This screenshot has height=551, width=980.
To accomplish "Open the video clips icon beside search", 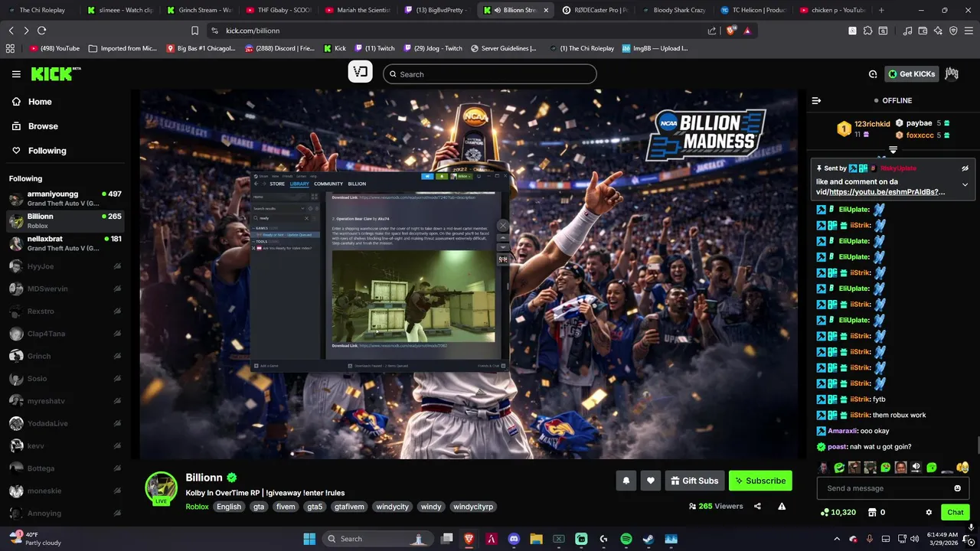I will click(x=361, y=73).
